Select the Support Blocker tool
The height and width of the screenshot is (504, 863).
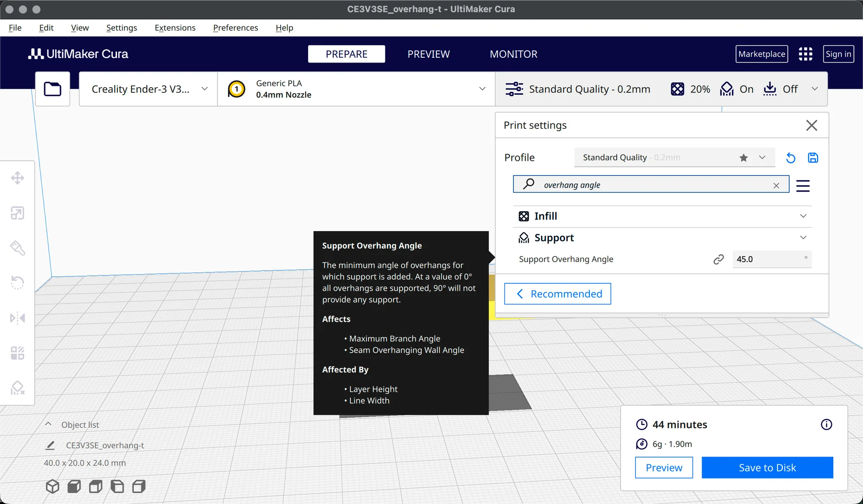click(17, 388)
